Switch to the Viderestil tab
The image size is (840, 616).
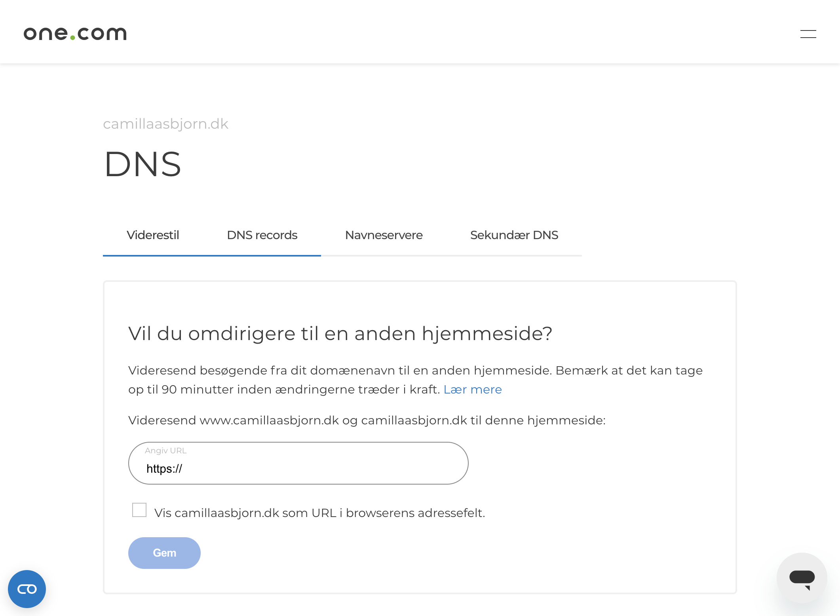[x=153, y=235]
